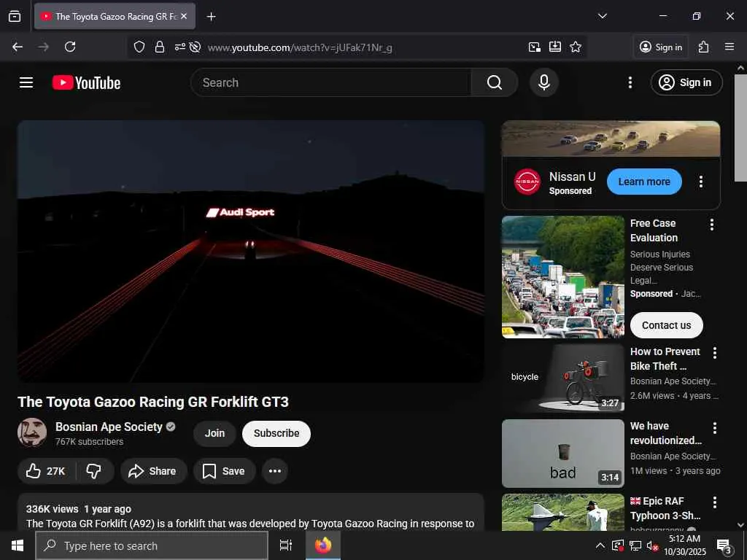Open Bosnian Ape Society channel avatar
Screen dimensions: 747x560
pyautogui.click(x=32, y=432)
